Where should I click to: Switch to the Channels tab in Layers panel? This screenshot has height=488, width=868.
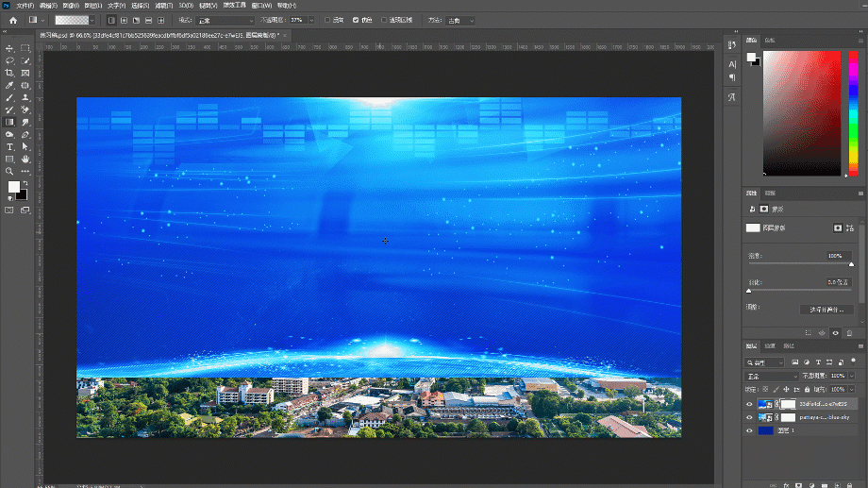[770, 346]
